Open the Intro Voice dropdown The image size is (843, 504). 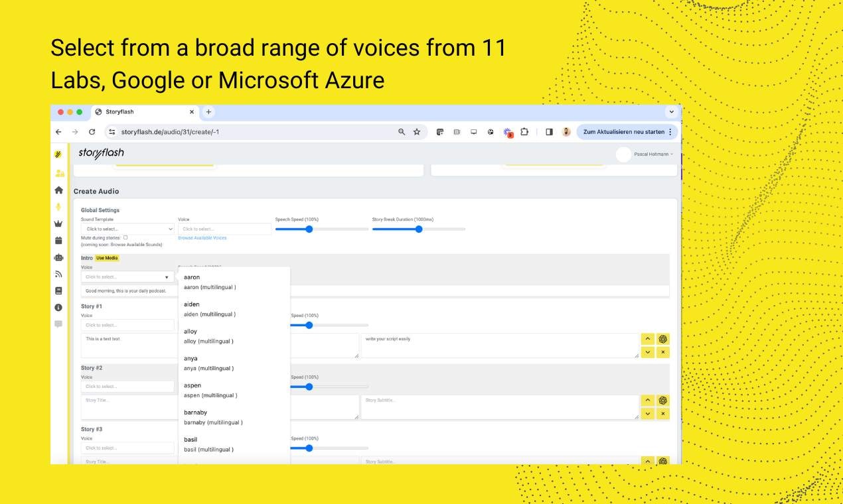pyautogui.click(x=127, y=277)
